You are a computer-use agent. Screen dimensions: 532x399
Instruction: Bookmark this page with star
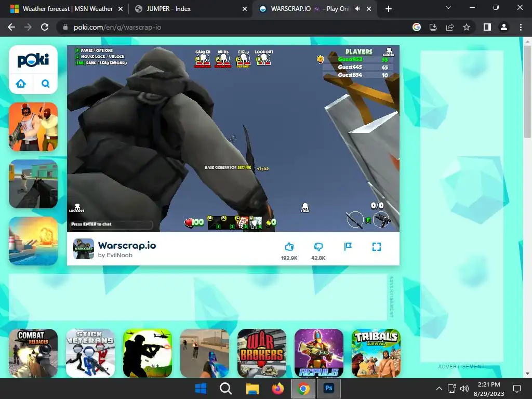pyautogui.click(x=467, y=27)
